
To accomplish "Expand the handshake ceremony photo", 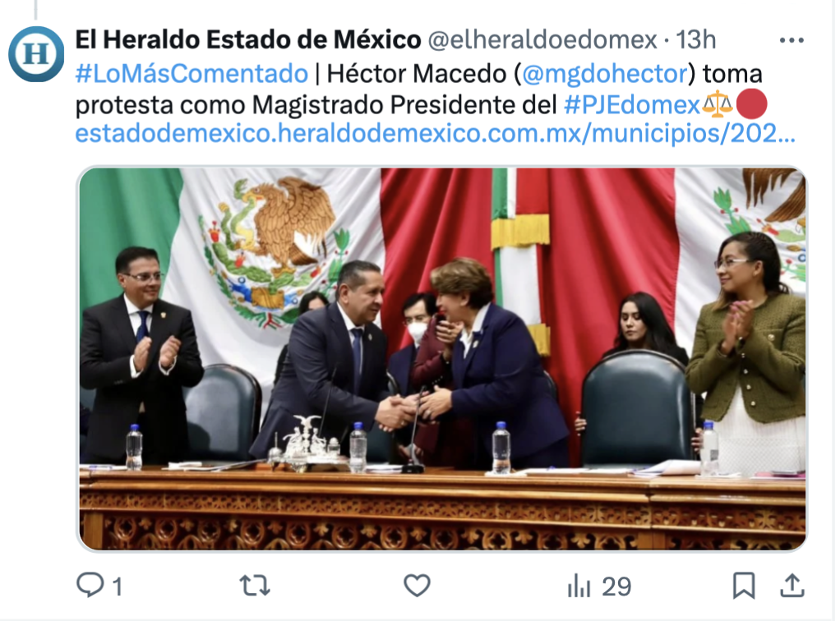I will click(442, 359).
